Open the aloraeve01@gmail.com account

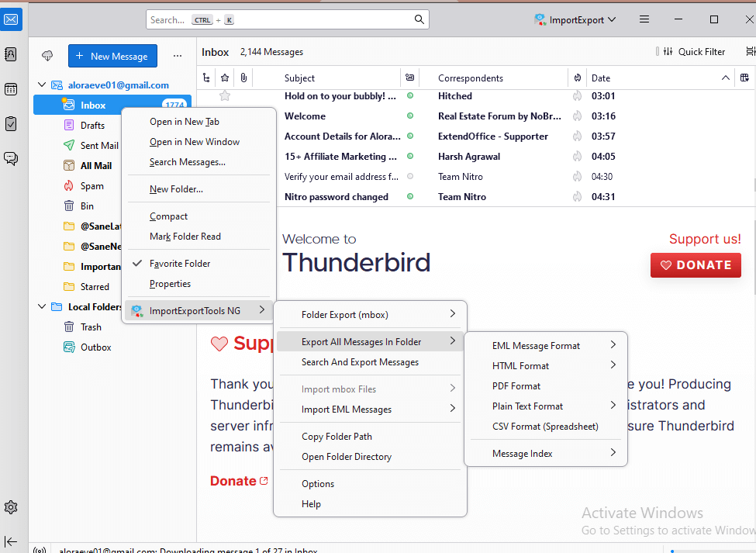[x=118, y=85]
